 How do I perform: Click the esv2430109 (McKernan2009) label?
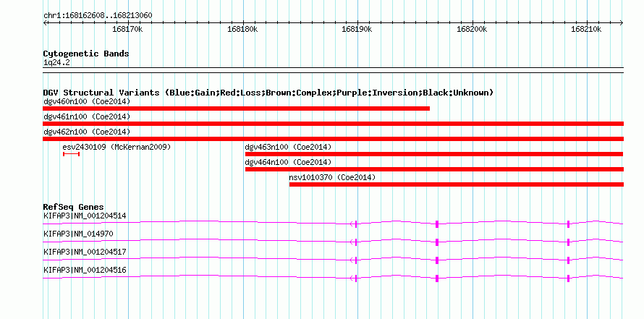(x=116, y=147)
